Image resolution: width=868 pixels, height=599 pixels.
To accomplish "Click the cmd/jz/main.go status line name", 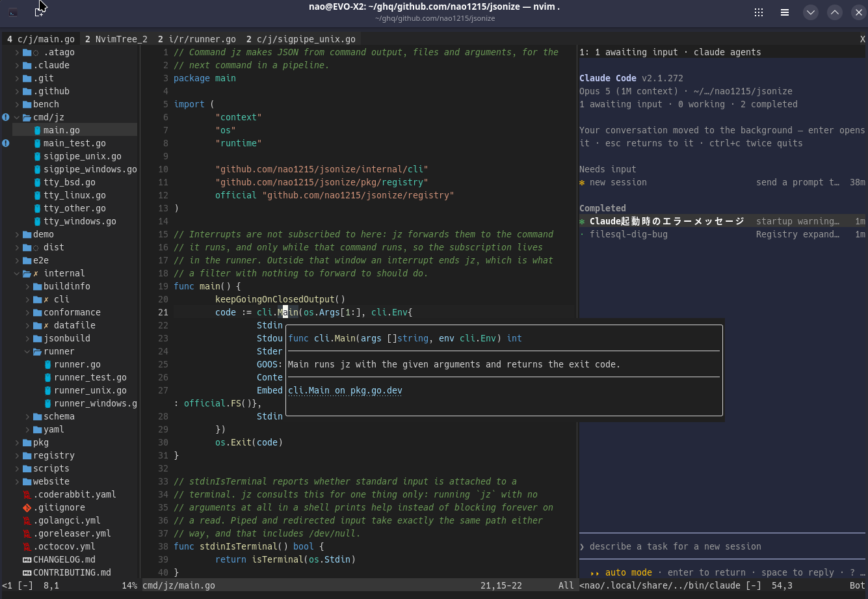I will 179,585.
